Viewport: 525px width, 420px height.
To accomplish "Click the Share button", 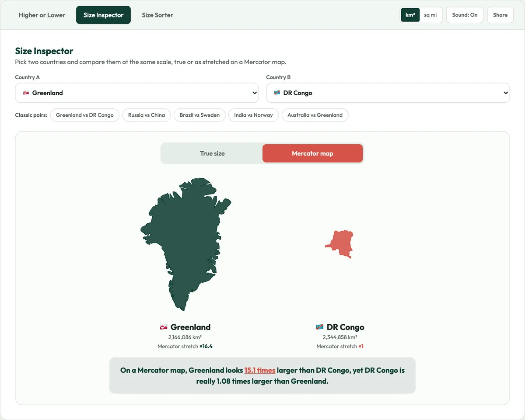I will click(500, 15).
